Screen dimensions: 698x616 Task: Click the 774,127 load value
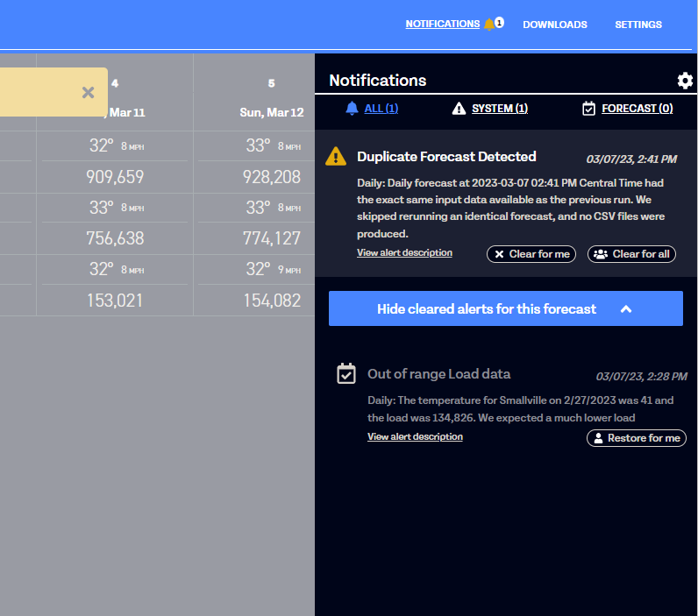pyautogui.click(x=272, y=238)
